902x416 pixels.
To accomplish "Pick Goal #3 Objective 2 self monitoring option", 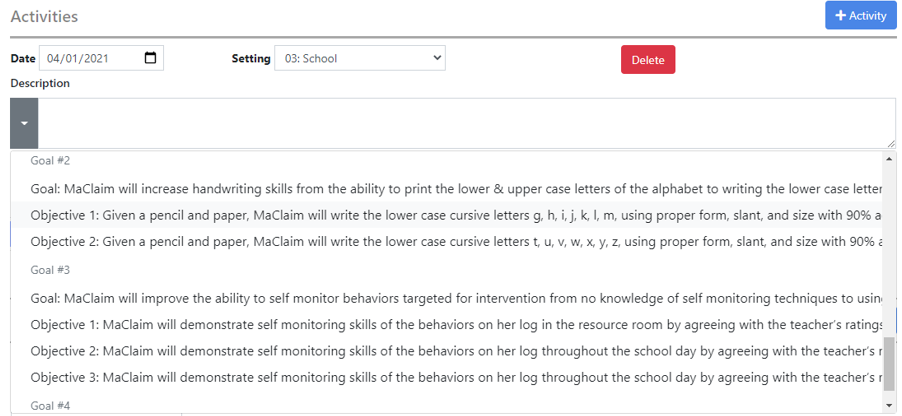I will [x=455, y=350].
